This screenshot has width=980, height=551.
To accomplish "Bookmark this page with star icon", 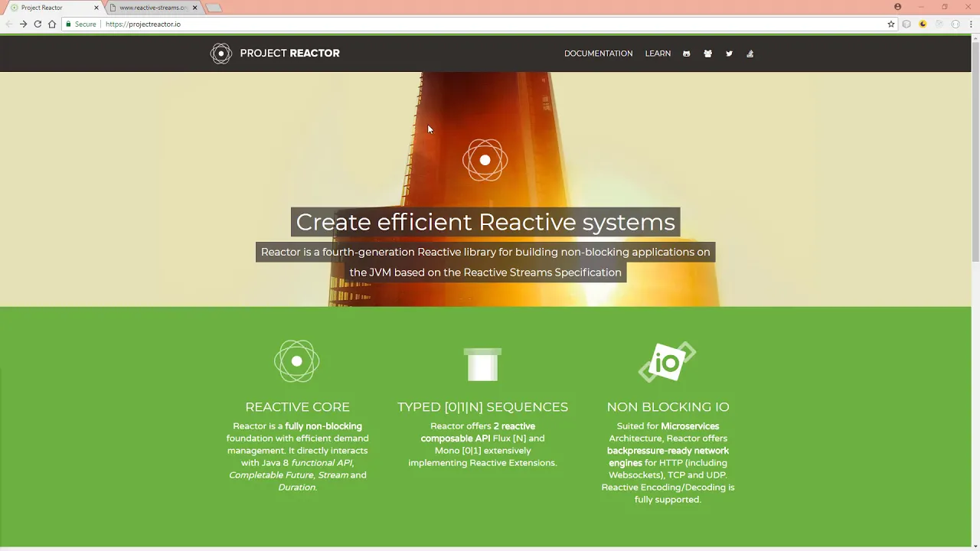I will [x=891, y=24].
